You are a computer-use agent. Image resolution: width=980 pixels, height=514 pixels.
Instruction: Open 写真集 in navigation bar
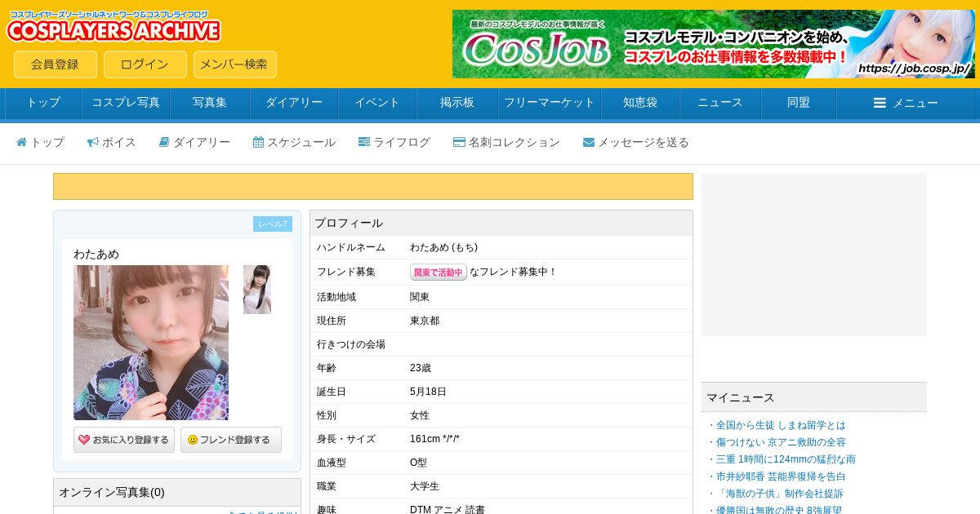pyautogui.click(x=210, y=103)
